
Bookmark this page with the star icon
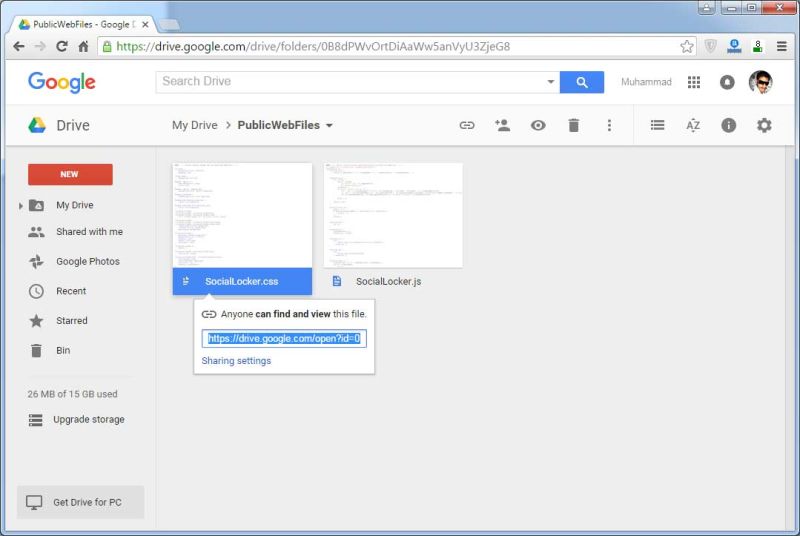(687, 46)
